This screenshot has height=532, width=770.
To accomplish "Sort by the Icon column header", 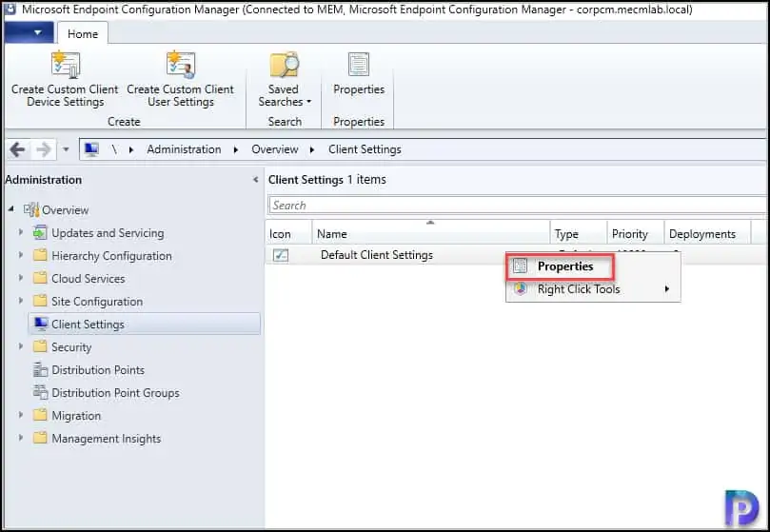I will 288,234.
